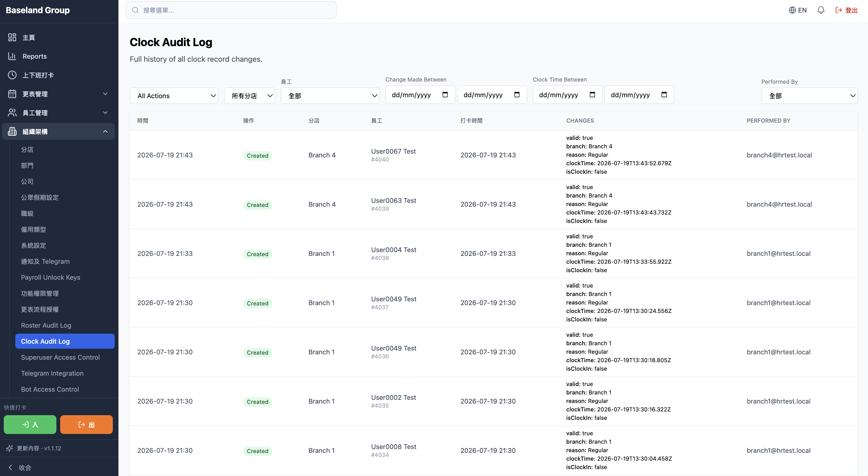Viewport: 868px width, 476px height.
Task: Open Payroll Unlock Keys page
Action: pos(65,278)
